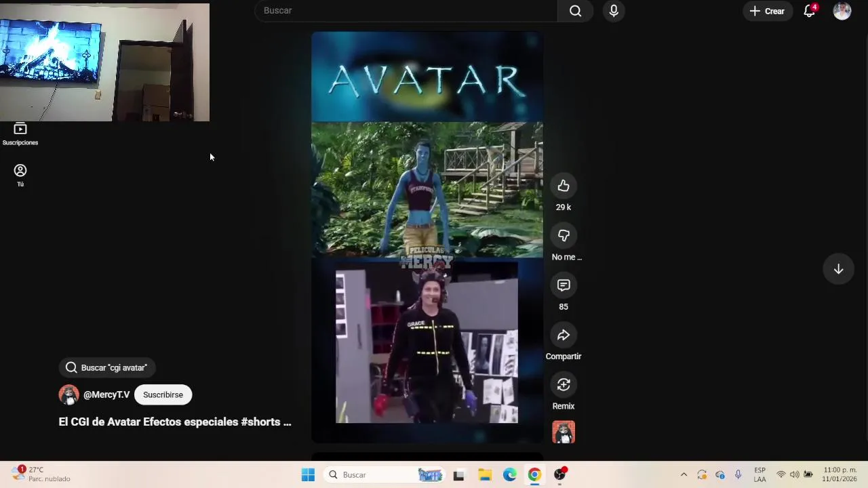This screenshot has width=868, height=488.
Task: Click the search magnifier button
Action: (575, 11)
